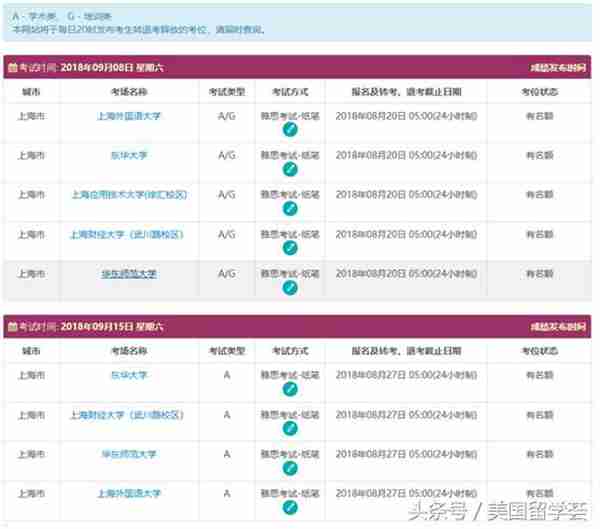
Task: Click 上海市 city cell in 09月08日 上海财经大学 row
Action: tap(31, 234)
